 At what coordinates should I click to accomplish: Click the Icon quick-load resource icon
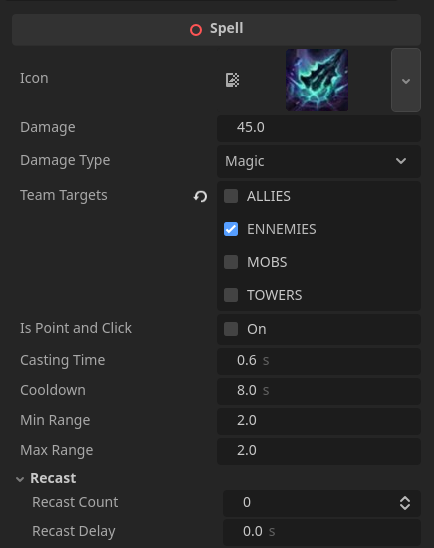pos(232,80)
